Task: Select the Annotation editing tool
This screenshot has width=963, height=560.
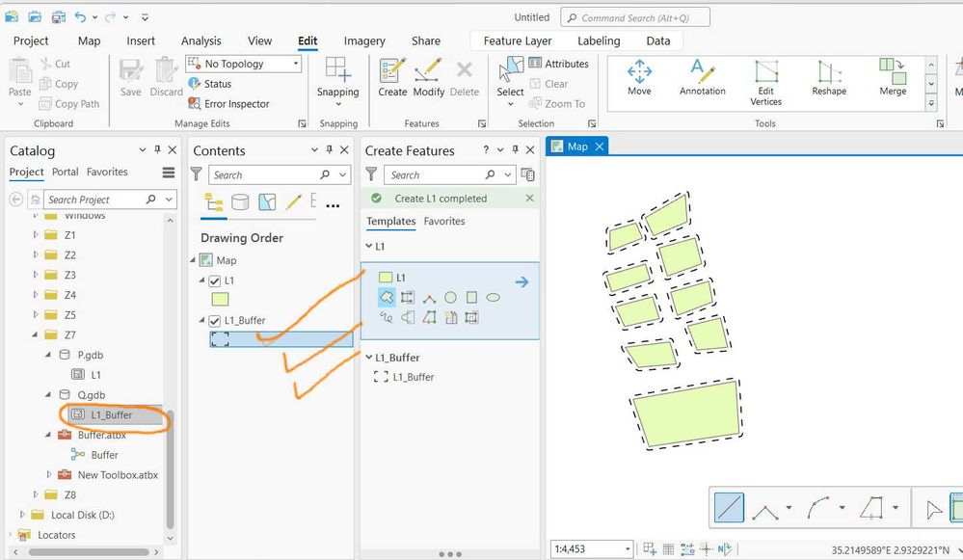Action: click(703, 78)
